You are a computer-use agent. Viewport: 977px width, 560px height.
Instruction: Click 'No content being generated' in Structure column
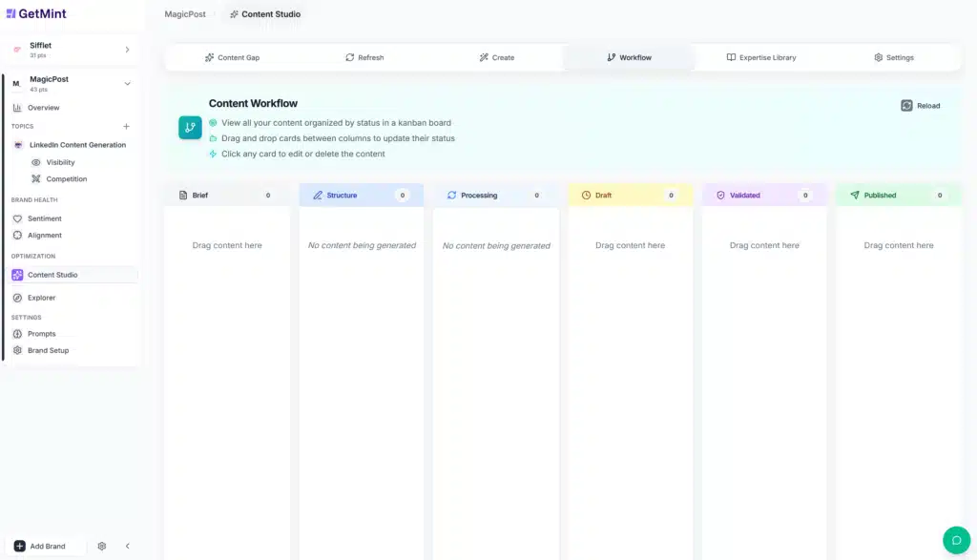pos(362,245)
